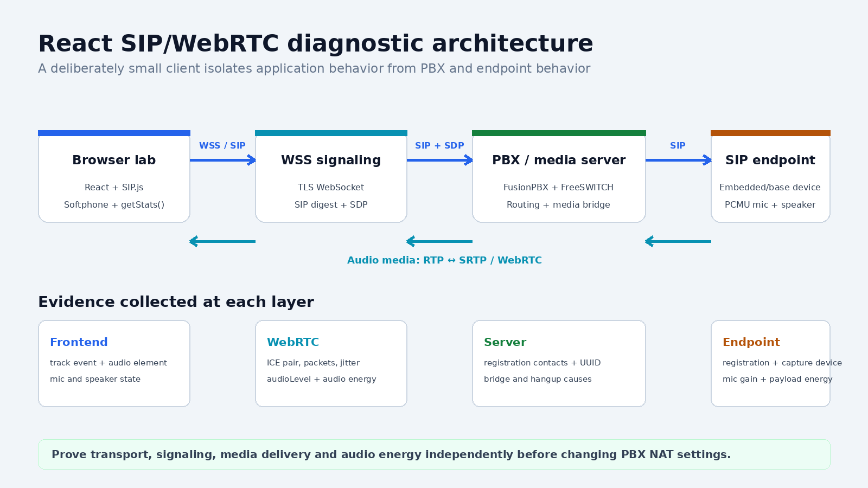Click the "PCMU mic + speaker" text
Screen dimensions: 868x488
pyautogui.click(x=770, y=204)
